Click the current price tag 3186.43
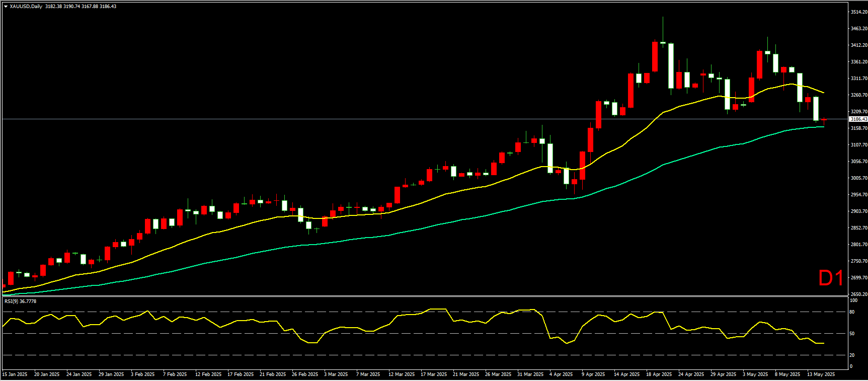Viewport: 868px width, 381px height. [858, 119]
